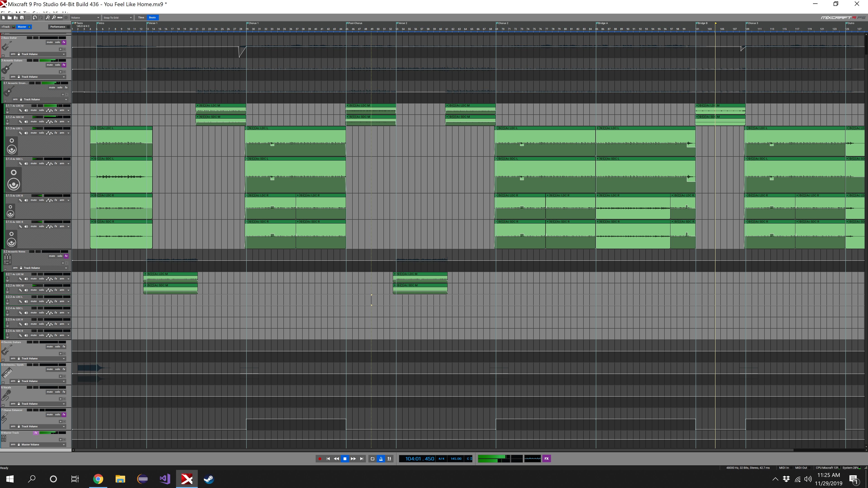
Task: Open fx on 3.1.1 Ac LDC M lane
Action: [x=56, y=110]
